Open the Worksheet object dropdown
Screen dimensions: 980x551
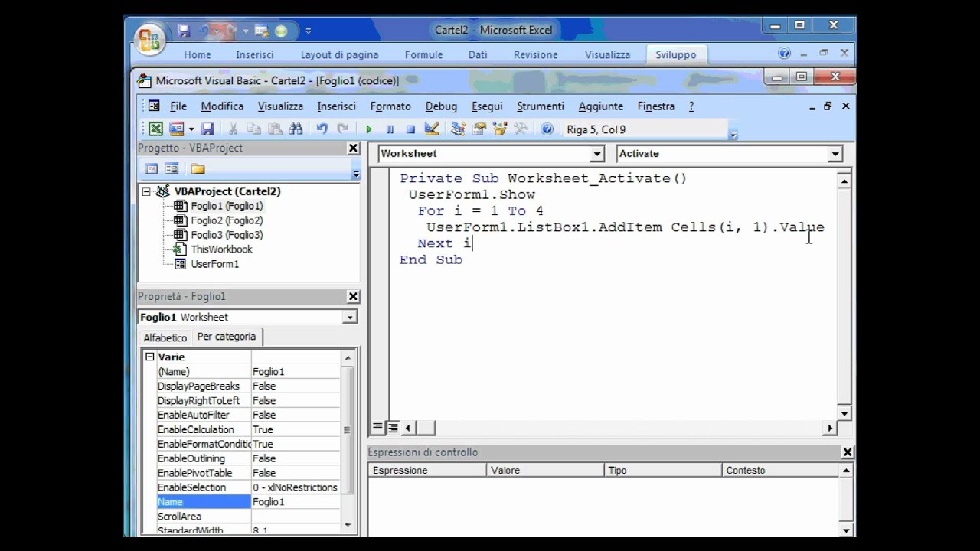click(x=597, y=154)
